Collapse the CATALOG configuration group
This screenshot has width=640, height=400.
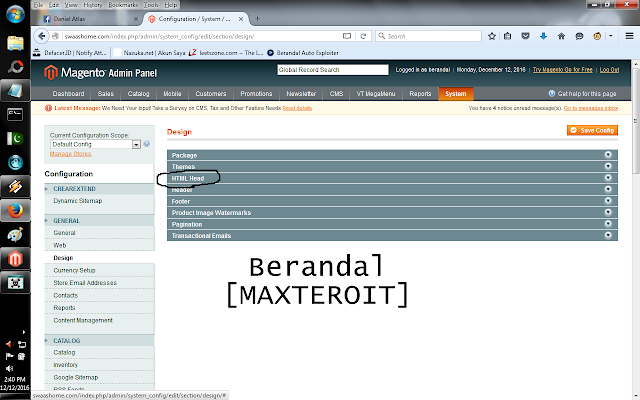tap(99, 340)
